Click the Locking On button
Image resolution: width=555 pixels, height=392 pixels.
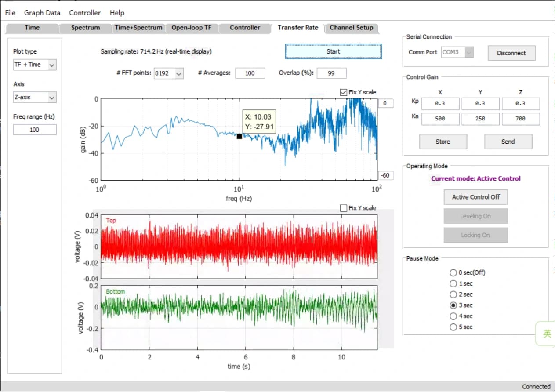[x=476, y=235]
